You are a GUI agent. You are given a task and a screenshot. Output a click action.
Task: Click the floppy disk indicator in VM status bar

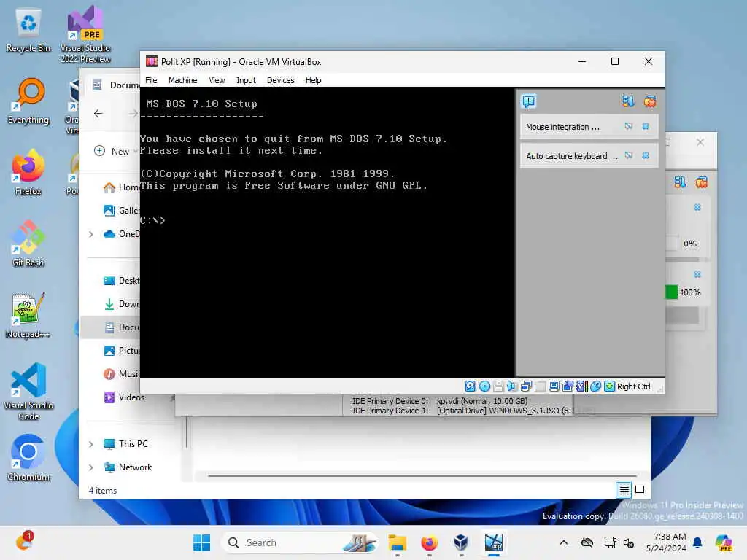pyautogui.click(x=498, y=386)
